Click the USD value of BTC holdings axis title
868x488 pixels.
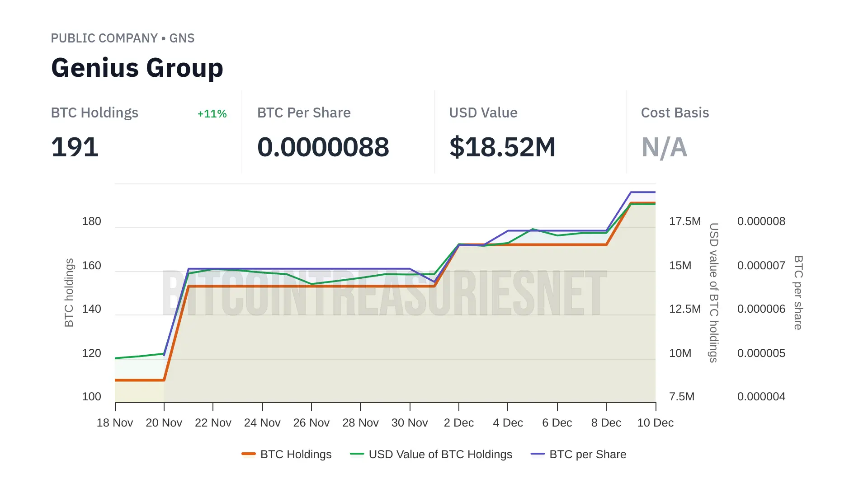713,292
